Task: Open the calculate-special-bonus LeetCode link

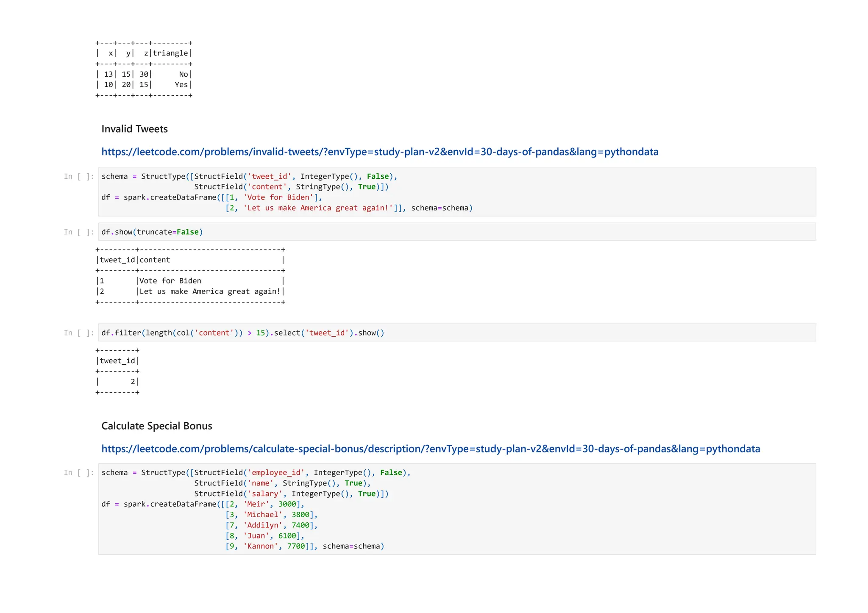Action: (431, 449)
